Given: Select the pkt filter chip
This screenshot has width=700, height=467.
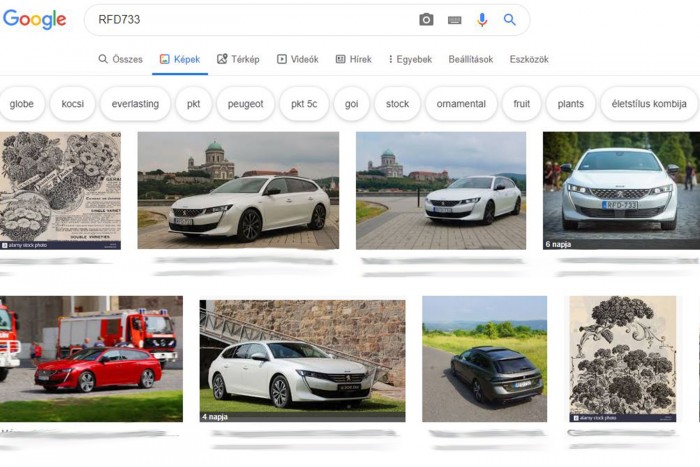Looking at the screenshot, I should point(193,104).
